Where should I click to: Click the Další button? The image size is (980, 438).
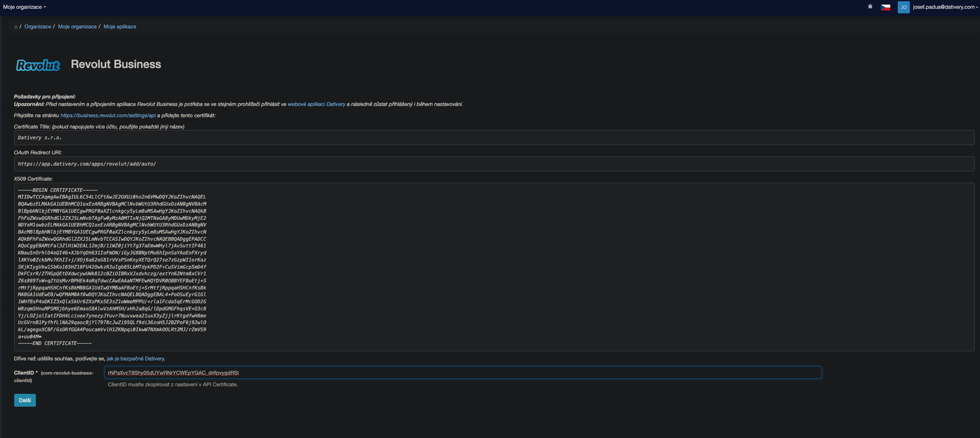tap(25, 400)
